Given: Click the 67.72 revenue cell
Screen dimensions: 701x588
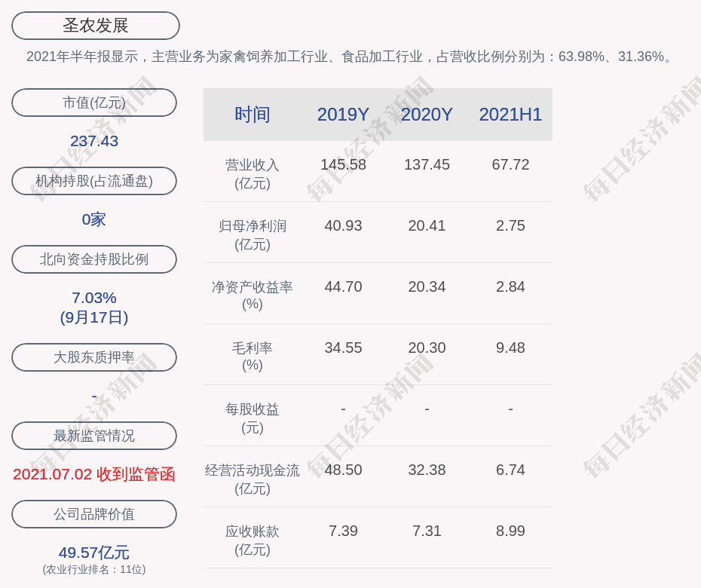Looking at the screenshot, I should click(510, 164).
